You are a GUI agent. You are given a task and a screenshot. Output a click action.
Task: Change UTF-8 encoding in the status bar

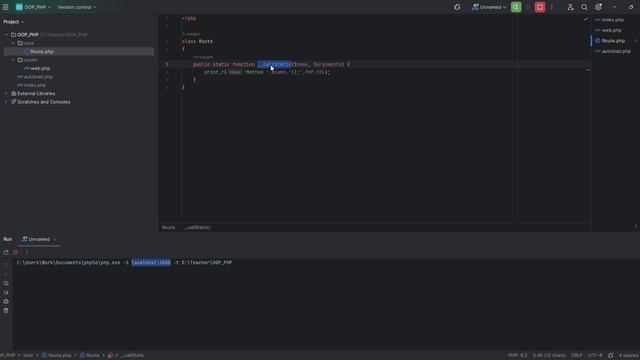pyautogui.click(x=595, y=356)
